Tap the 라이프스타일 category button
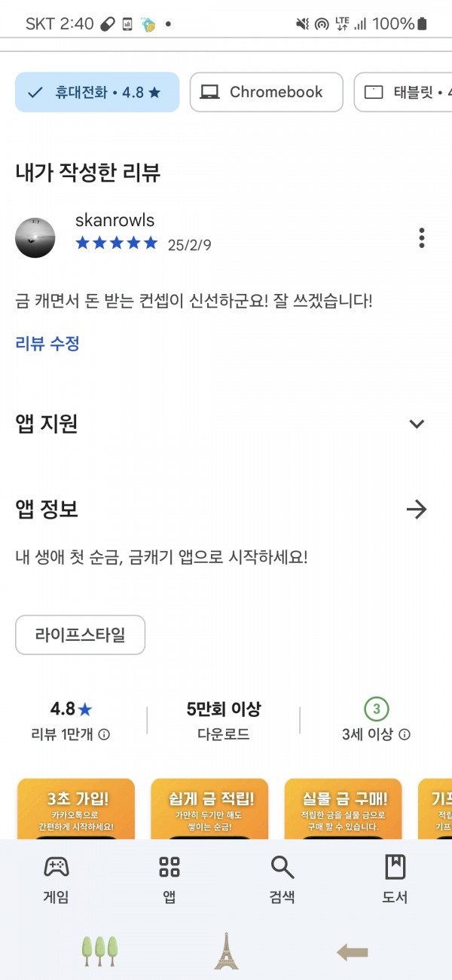The width and height of the screenshot is (452, 980). tap(80, 635)
